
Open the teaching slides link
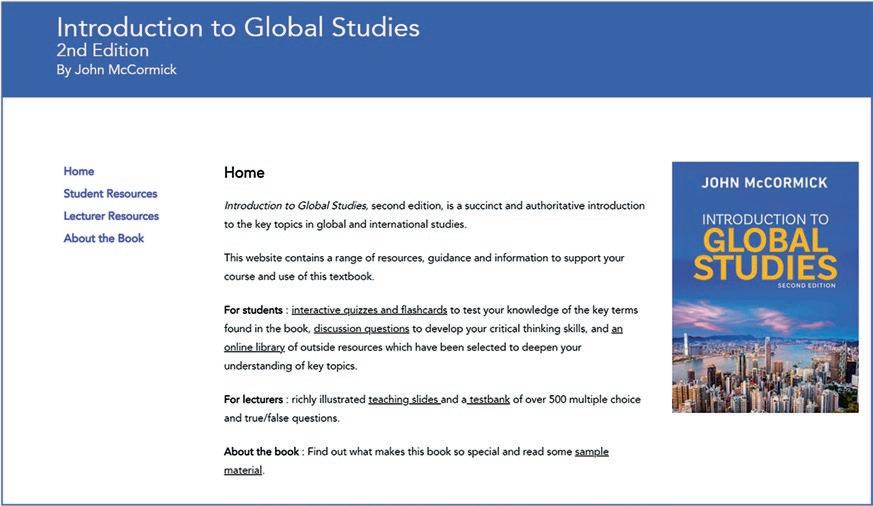tap(404, 399)
